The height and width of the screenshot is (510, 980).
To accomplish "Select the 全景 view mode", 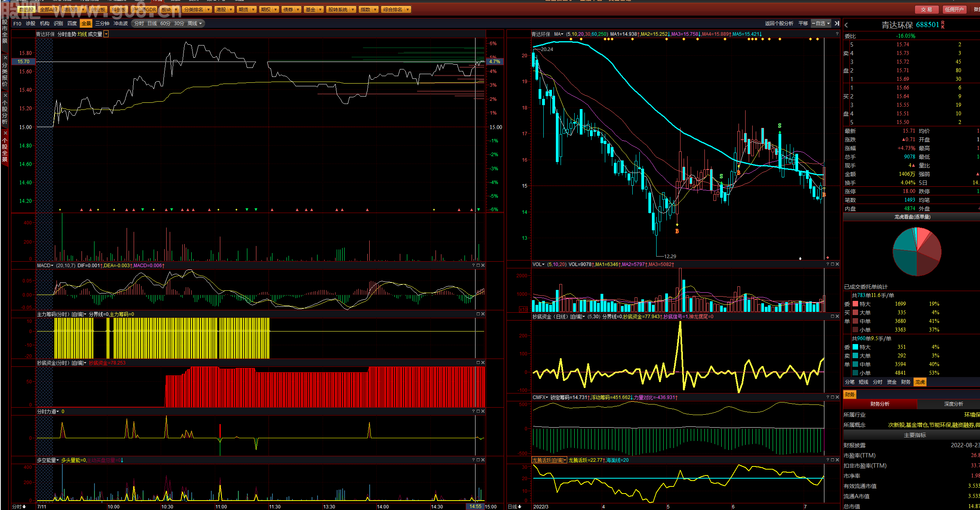I will coord(86,24).
